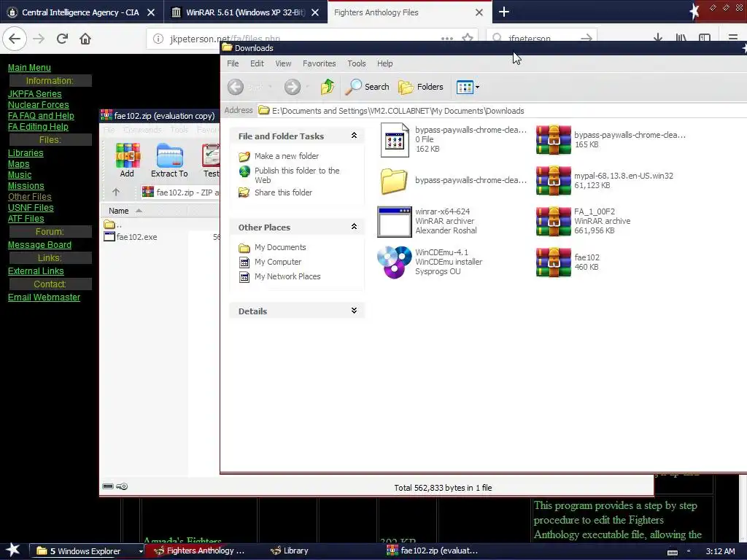This screenshot has width=747, height=560.
Task: Collapse the Other Places panel
Action: click(x=354, y=227)
